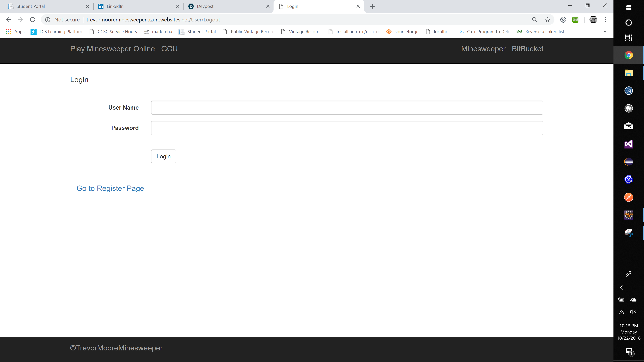Open the Apps bookmarks shortcut
The width and height of the screenshot is (644, 362).
15,32
